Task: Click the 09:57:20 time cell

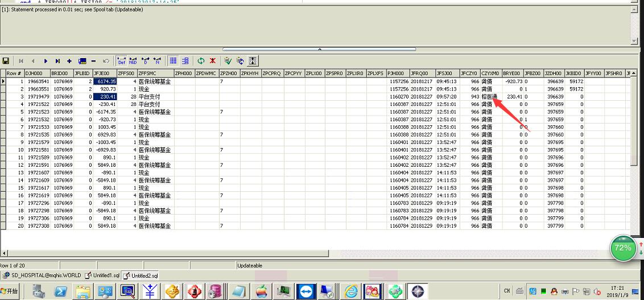Action: pyautogui.click(x=448, y=97)
